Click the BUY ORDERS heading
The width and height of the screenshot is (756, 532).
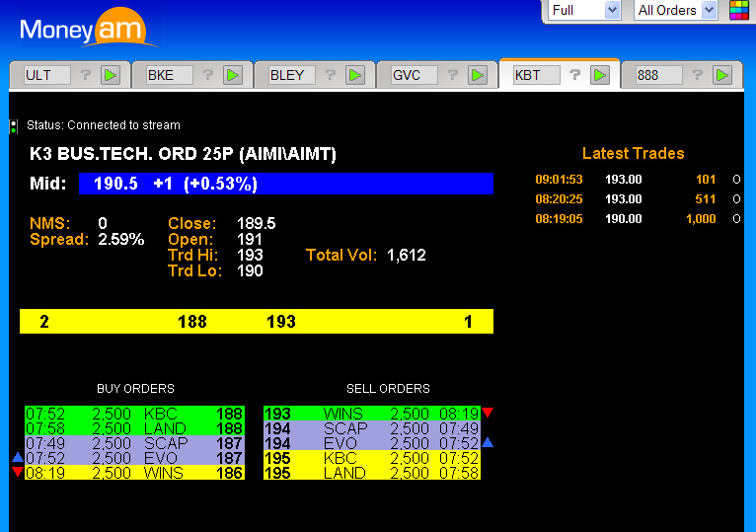pos(135,389)
